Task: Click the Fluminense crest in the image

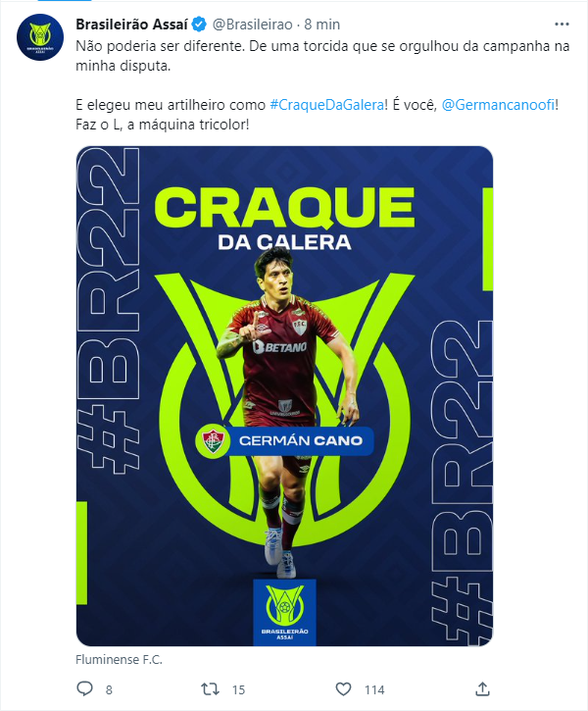Action: [x=213, y=440]
